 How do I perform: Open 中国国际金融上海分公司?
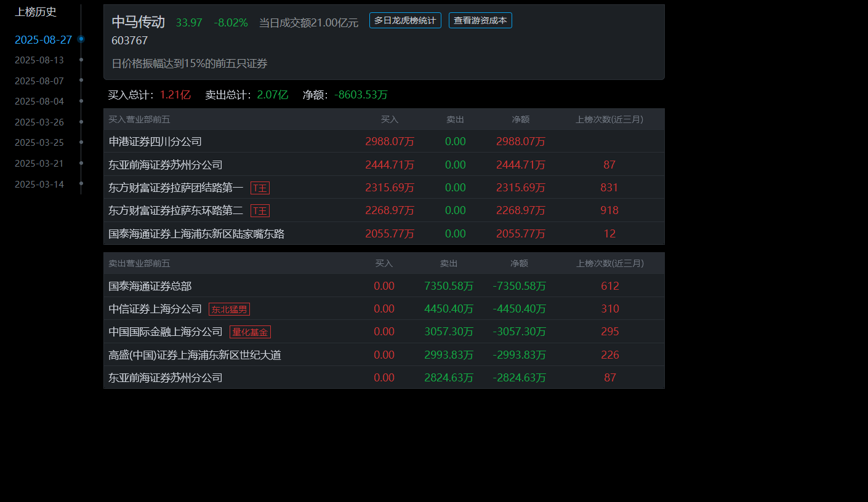(166, 332)
